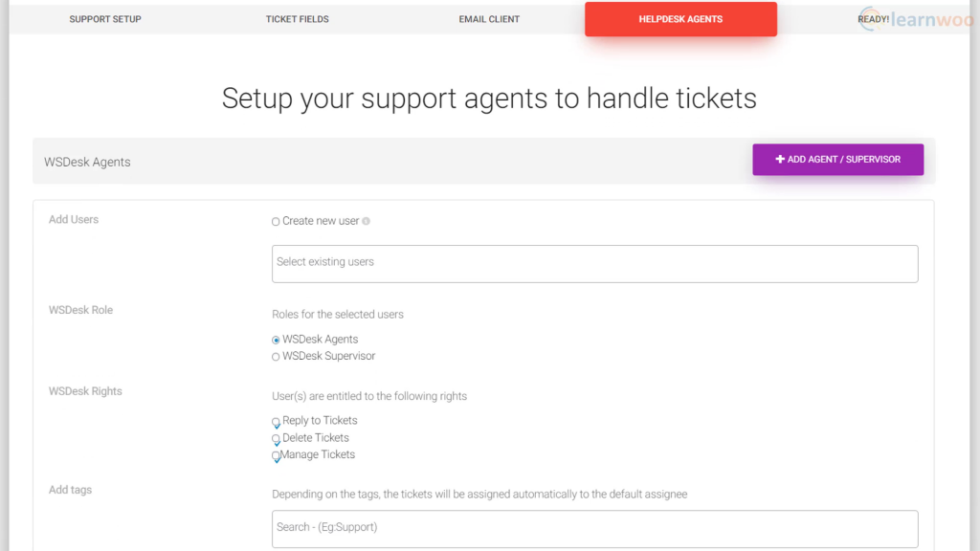Switch to the Ticket Fields tab

297,18
